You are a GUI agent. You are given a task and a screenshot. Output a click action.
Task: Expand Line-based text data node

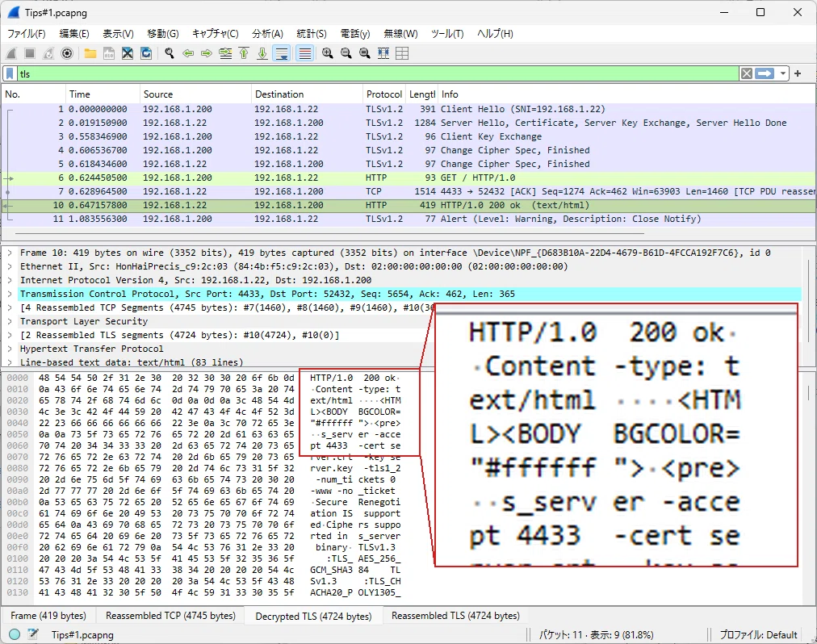[x=10, y=362]
